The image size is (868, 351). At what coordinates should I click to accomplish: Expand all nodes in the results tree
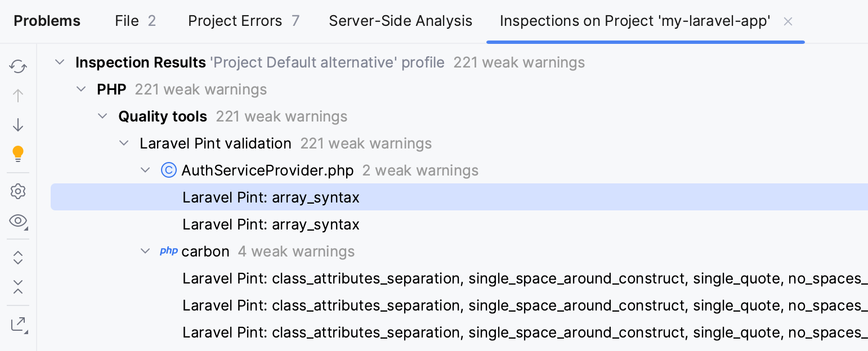tap(17, 258)
